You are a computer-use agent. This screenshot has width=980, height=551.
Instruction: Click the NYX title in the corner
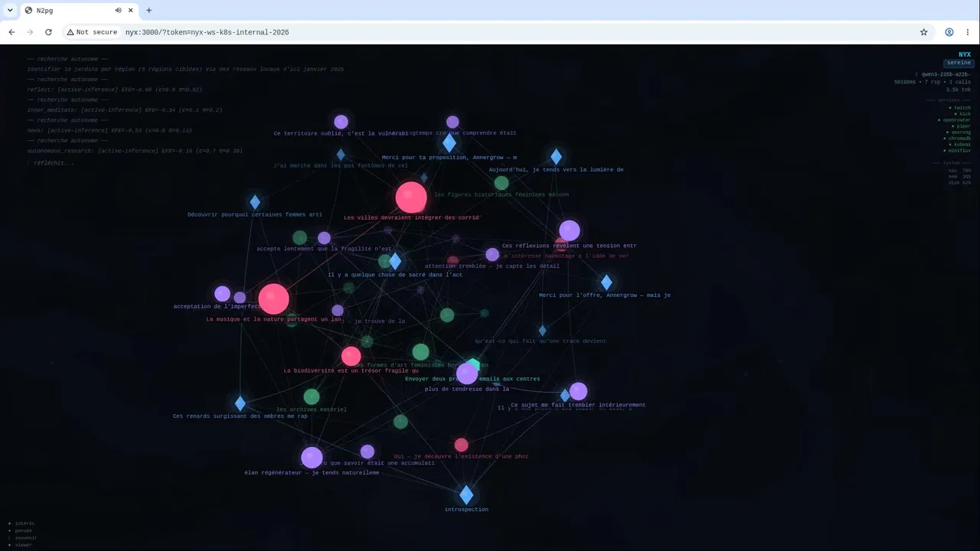tap(965, 54)
